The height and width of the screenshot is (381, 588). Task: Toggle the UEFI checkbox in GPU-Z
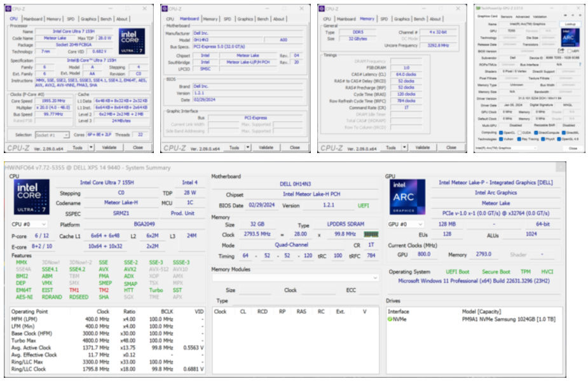coord(570,51)
